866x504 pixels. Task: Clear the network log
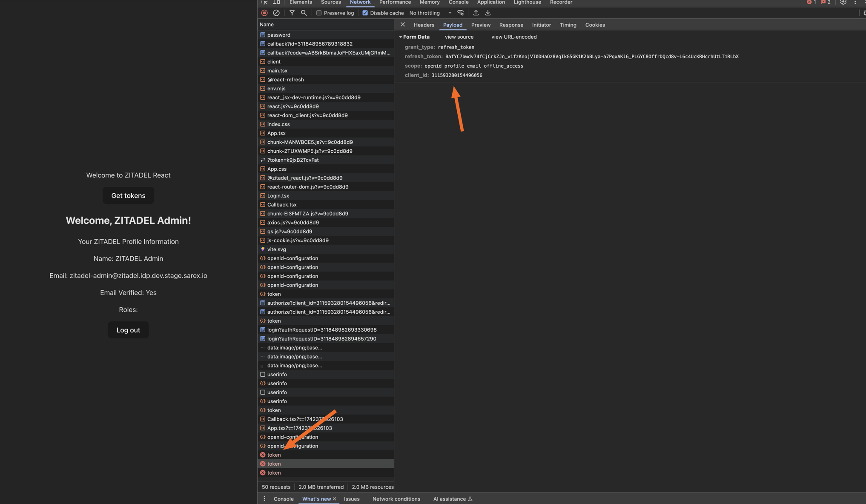pos(276,13)
